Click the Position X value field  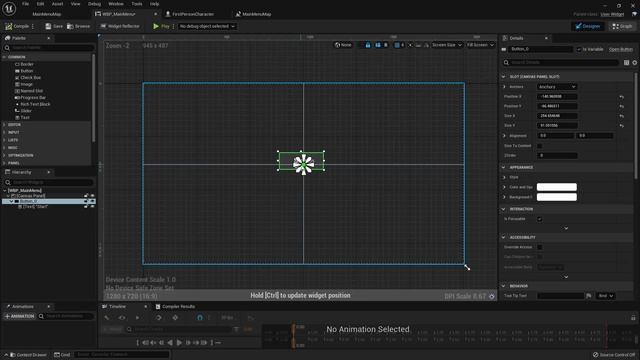pyautogui.click(x=557, y=97)
